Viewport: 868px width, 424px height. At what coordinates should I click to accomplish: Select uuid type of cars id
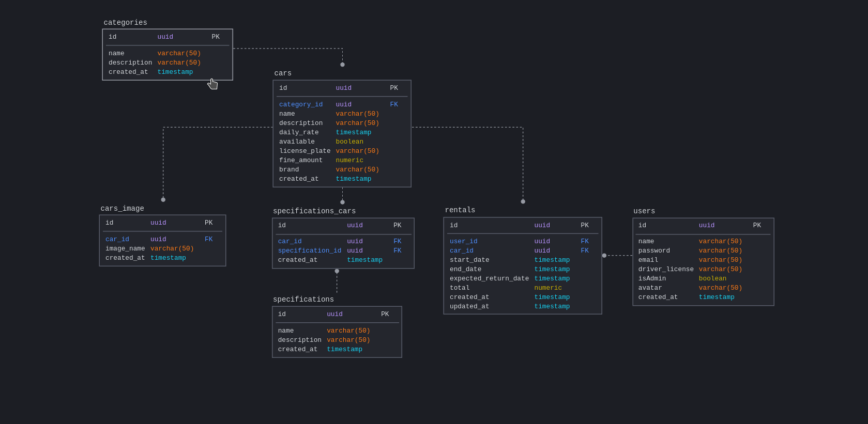click(344, 88)
